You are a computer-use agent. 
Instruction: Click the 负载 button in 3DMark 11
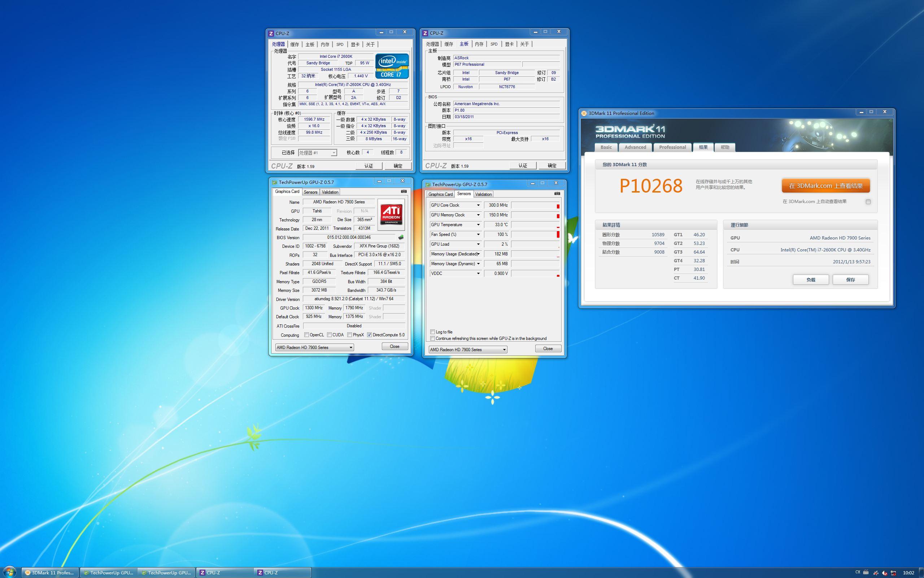click(x=811, y=280)
